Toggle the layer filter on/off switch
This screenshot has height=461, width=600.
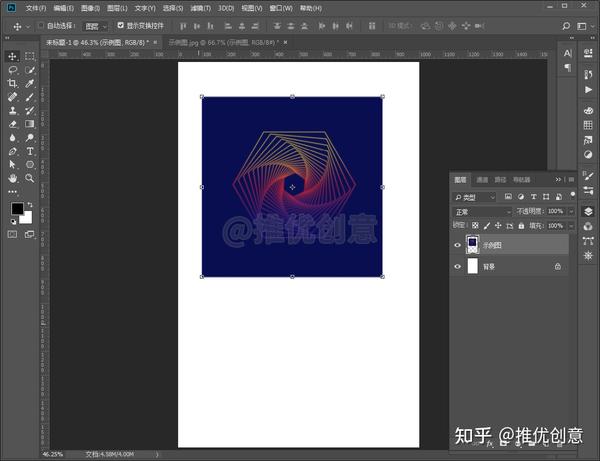[572, 195]
